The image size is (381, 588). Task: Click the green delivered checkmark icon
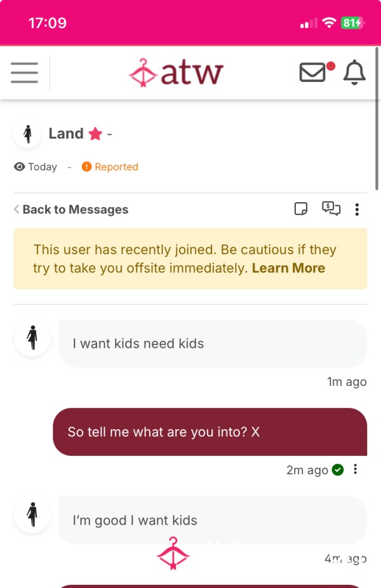pyautogui.click(x=338, y=470)
